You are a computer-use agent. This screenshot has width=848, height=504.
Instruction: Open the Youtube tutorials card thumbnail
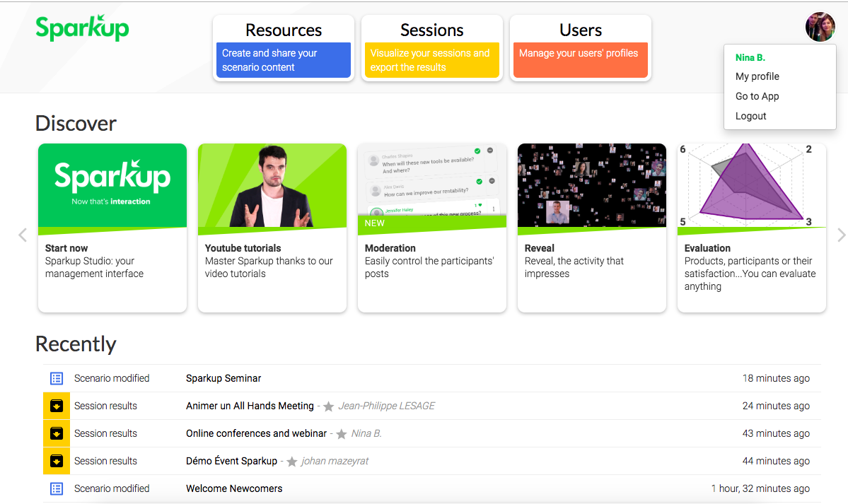(272, 186)
